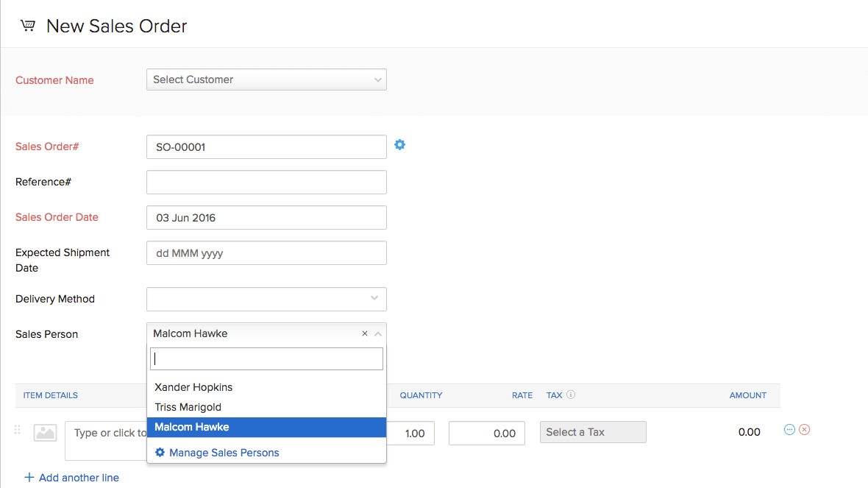The width and height of the screenshot is (868, 488).
Task: Click the gear icon beside Manage Sales Persons
Action: [x=160, y=453]
